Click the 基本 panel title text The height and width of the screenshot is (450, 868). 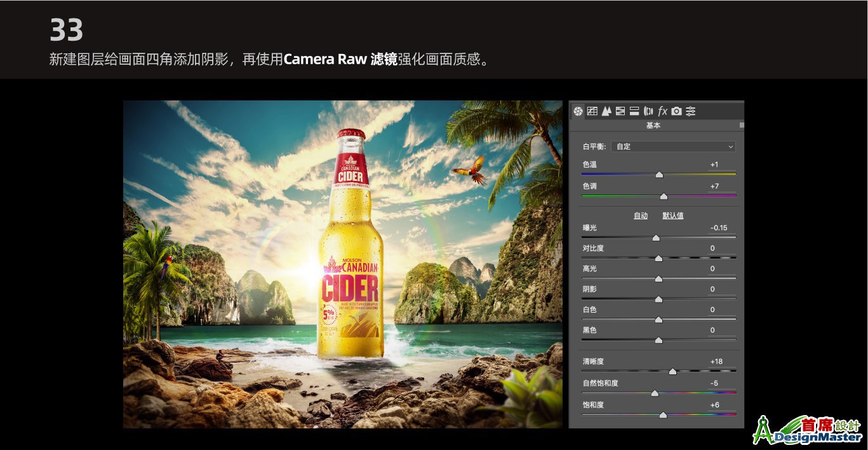tap(653, 126)
